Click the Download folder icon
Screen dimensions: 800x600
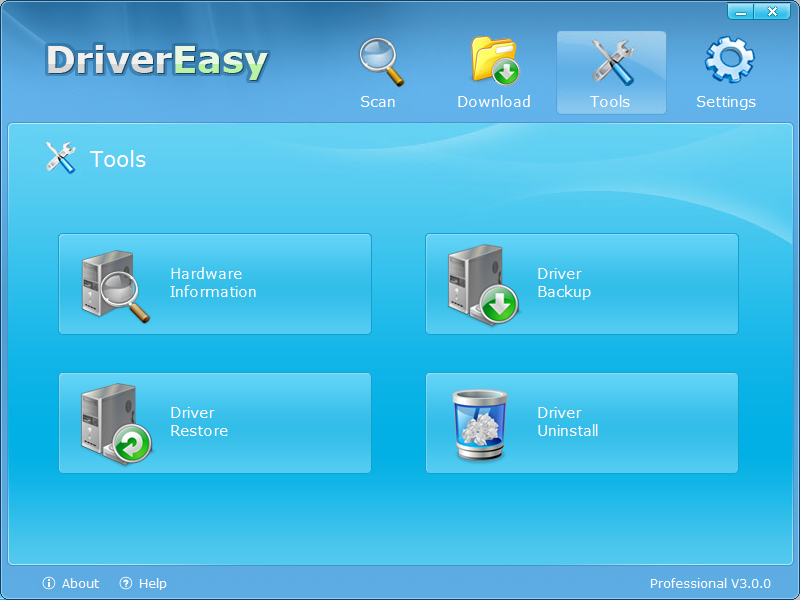494,60
